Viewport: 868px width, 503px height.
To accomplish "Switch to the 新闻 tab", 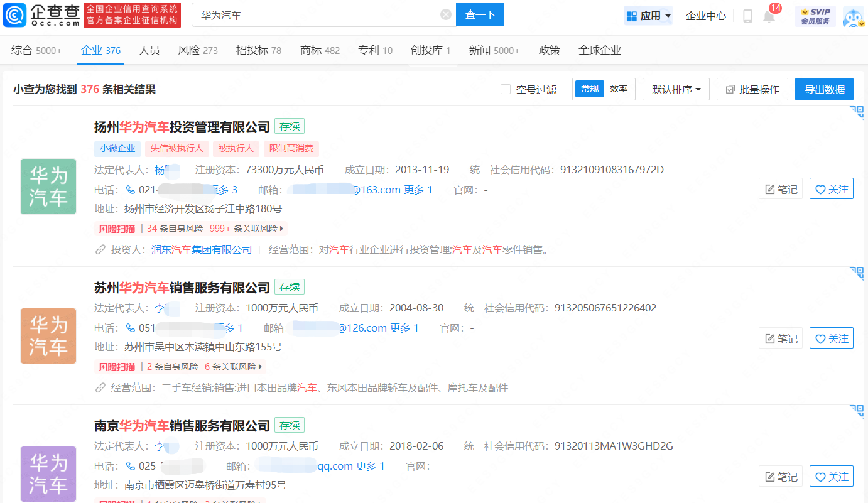I will click(x=494, y=50).
